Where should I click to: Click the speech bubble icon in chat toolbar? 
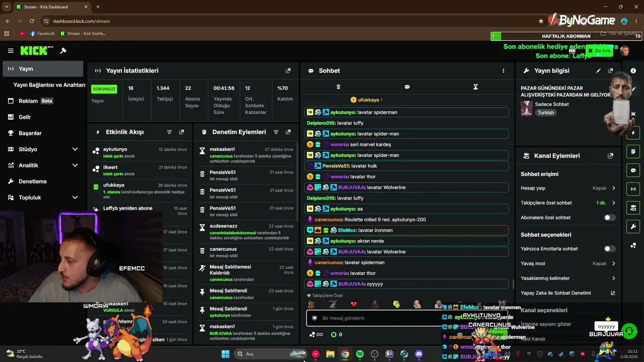pyautogui.click(x=407, y=87)
